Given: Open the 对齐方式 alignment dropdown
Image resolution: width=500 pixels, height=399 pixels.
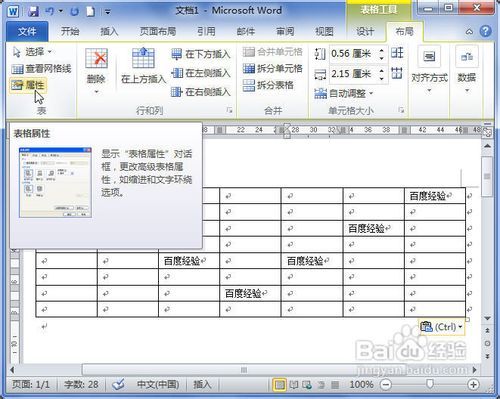Looking at the screenshot, I should coord(429,70).
